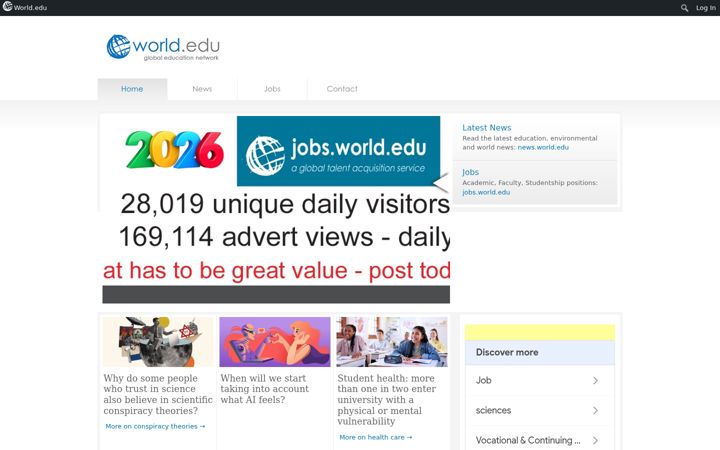Expand the Job chevron in Discover more
The image size is (720, 450).
(x=596, y=380)
